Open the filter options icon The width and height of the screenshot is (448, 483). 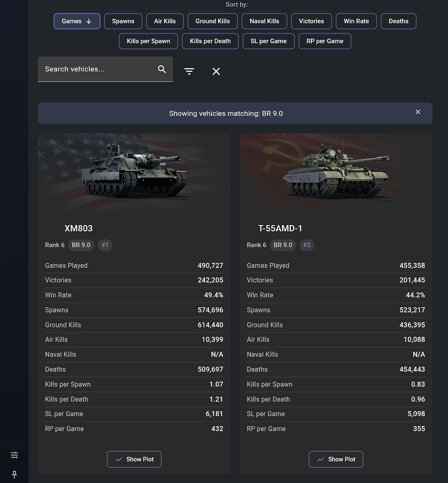(x=189, y=71)
